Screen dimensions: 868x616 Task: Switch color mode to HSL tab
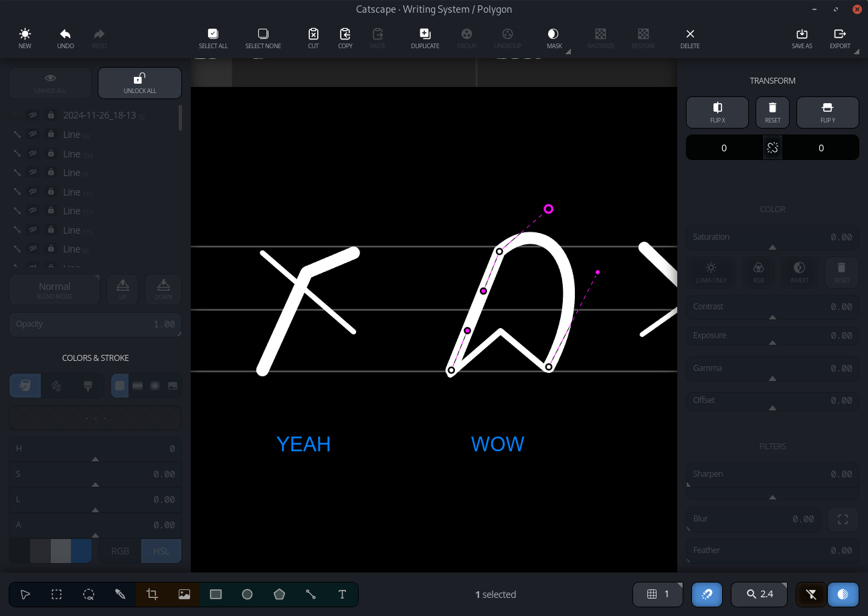(x=161, y=551)
